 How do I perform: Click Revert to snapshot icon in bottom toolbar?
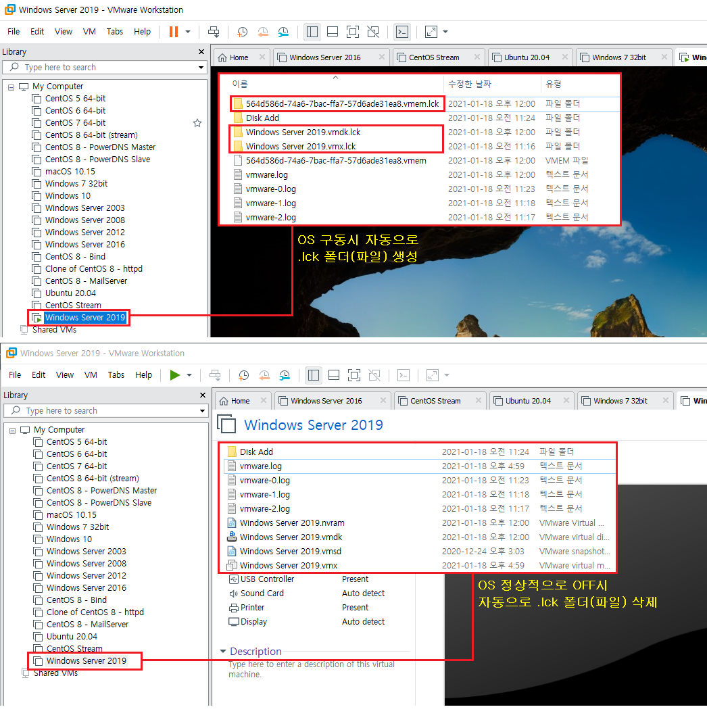pos(264,374)
